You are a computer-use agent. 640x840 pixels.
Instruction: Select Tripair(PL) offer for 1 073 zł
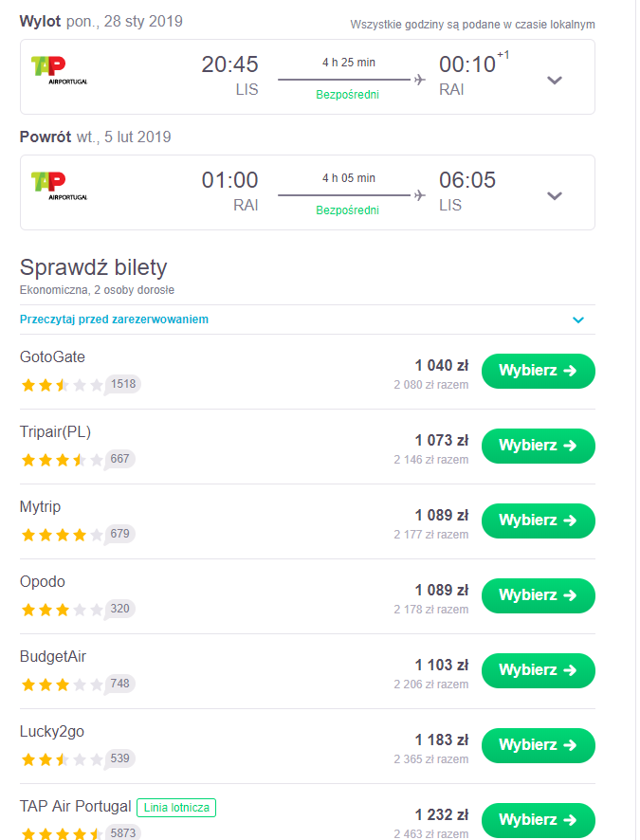coord(539,446)
